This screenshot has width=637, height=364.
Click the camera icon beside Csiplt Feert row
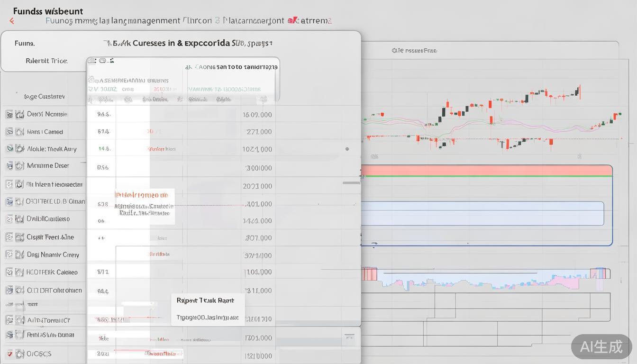19,237
